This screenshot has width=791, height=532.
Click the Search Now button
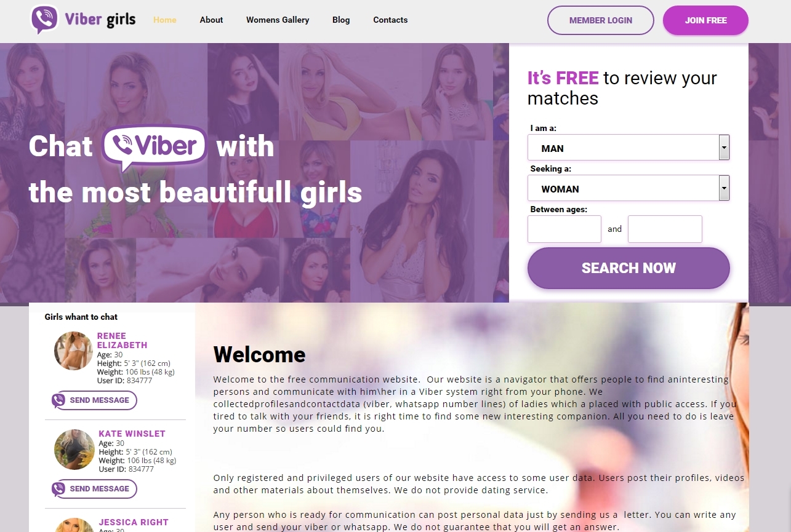click(628, 268)
